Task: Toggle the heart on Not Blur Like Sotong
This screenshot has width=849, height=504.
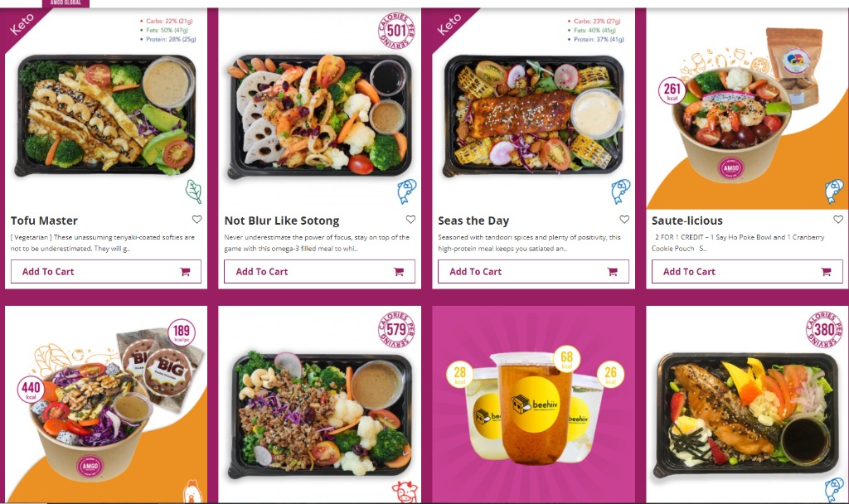Action: [x=410, y=219]
